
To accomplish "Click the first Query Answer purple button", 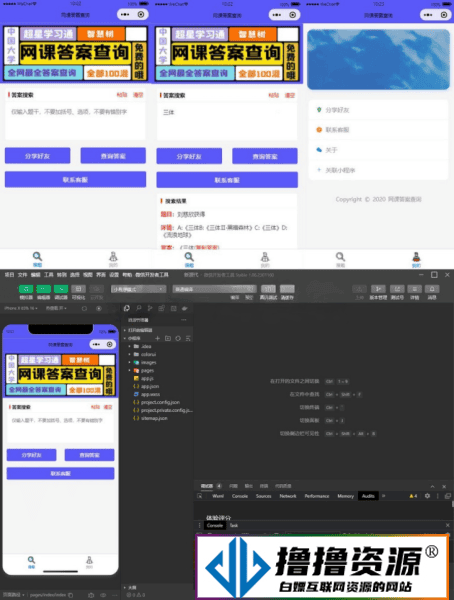I will [x=113, y=156].
